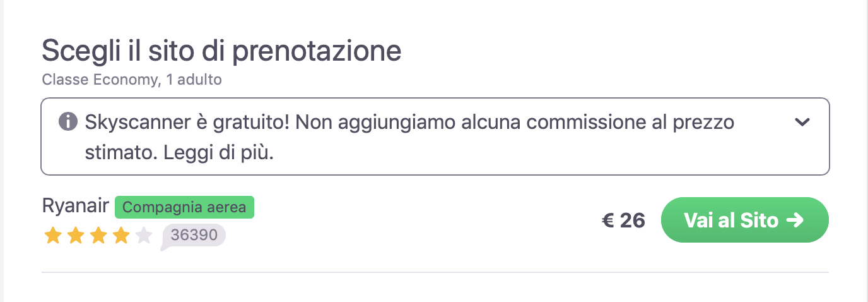Image resolution: width=868 pixels, height=302 pixels.
Task: Click the 'Scegli il sito di prenotazione' heading
Action: click(x=221, y=51)
